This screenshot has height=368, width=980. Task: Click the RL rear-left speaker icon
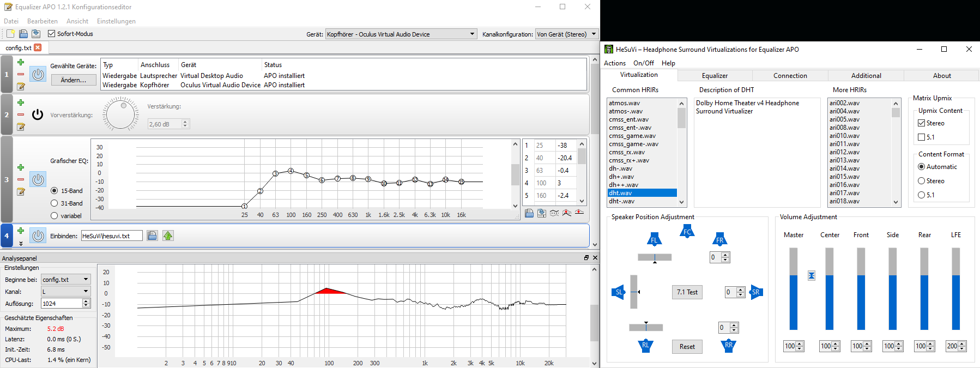(x=645, y=346)
